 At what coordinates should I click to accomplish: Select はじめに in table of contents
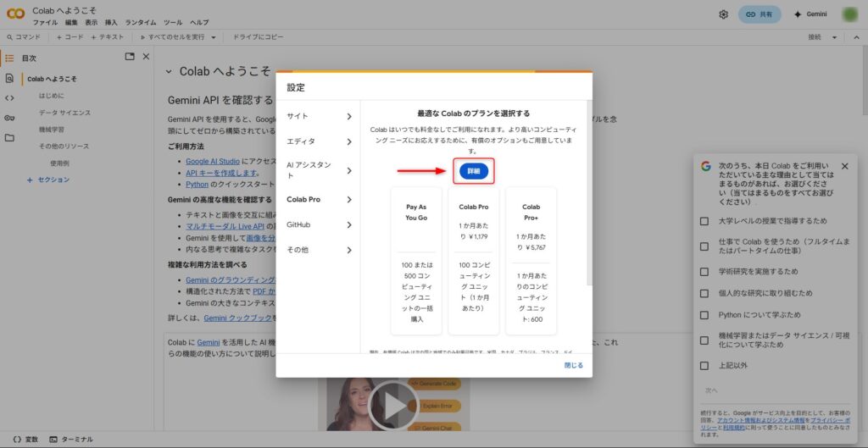pos(52,96)
